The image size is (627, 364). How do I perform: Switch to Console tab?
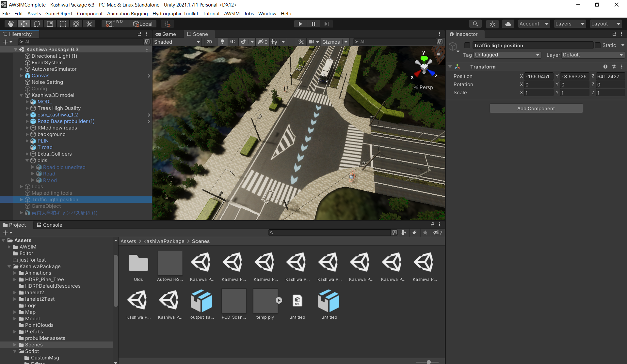pos(50,225)
